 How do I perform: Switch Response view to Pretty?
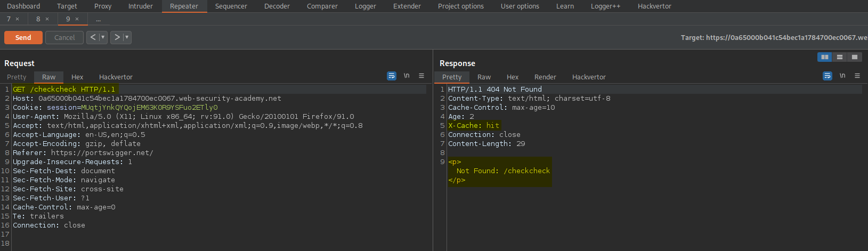452,77
